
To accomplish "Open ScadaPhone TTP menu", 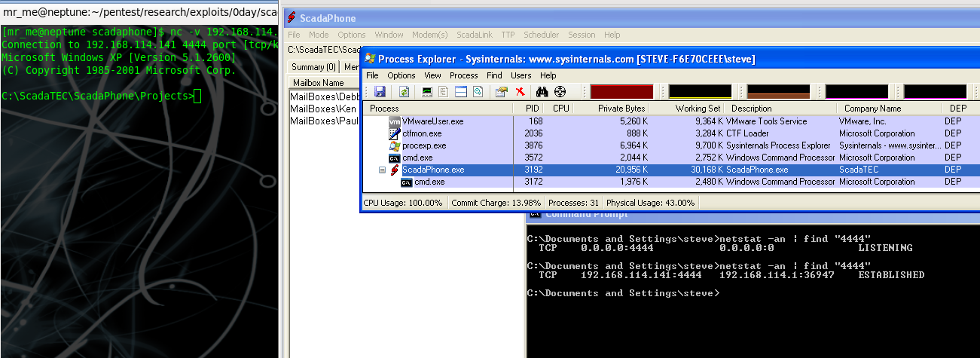I will tap(508, 35).
